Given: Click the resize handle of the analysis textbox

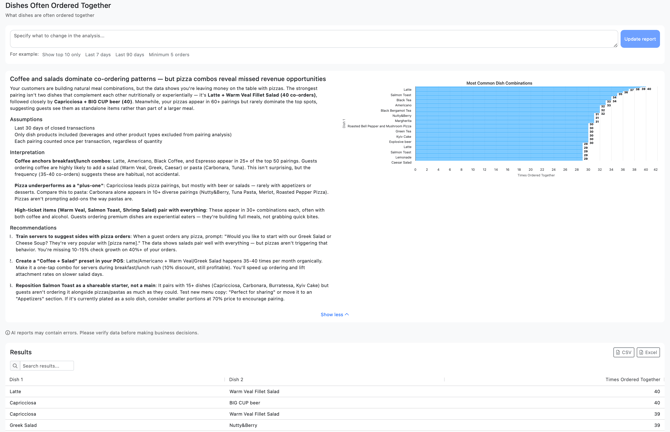Looking at the screenshot, I should pos(615,45).
